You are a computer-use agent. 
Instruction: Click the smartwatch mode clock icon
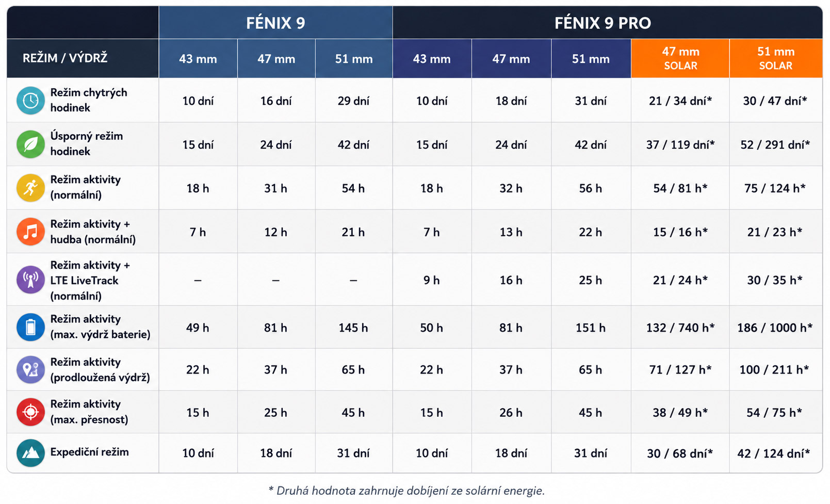click(30, 100)
